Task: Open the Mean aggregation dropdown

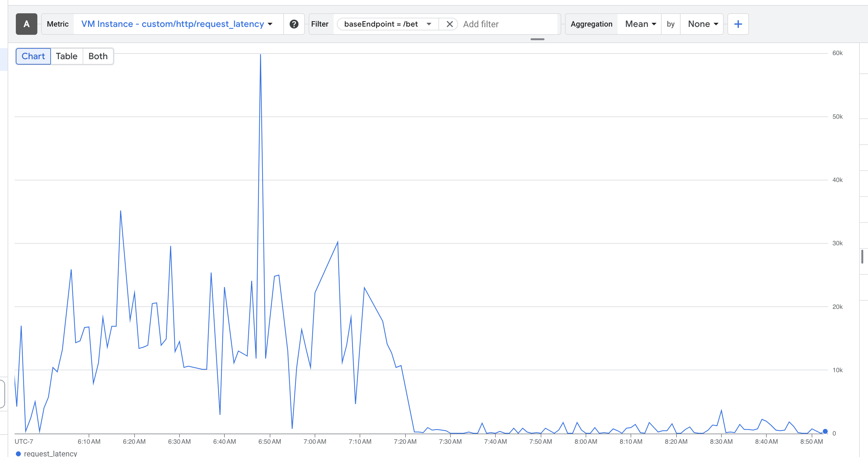Action: (x=640, y=24)
